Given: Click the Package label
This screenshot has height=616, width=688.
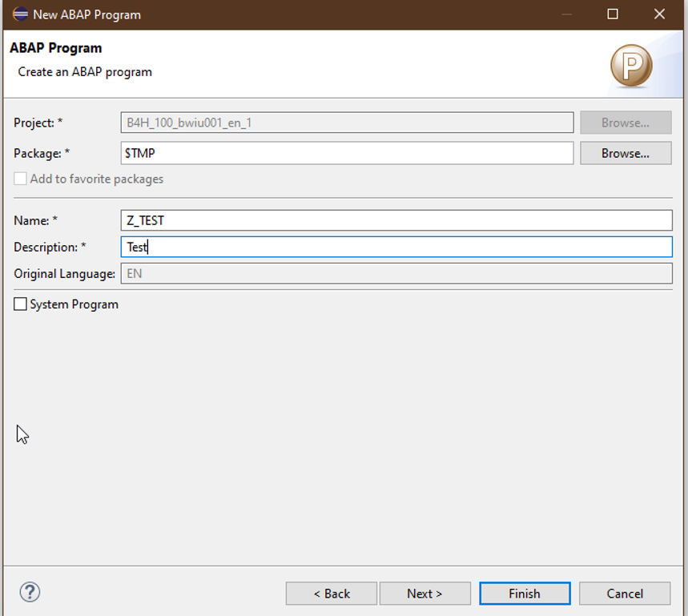Looking at the screenshot, I should click(x=42, y=153).
